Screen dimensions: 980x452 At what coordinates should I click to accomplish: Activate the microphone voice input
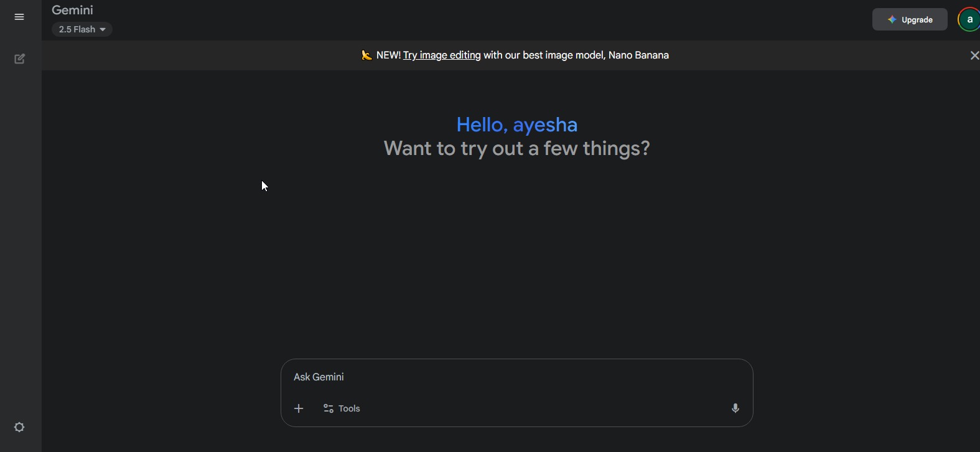pyautogui.click(x=735, y=409)
